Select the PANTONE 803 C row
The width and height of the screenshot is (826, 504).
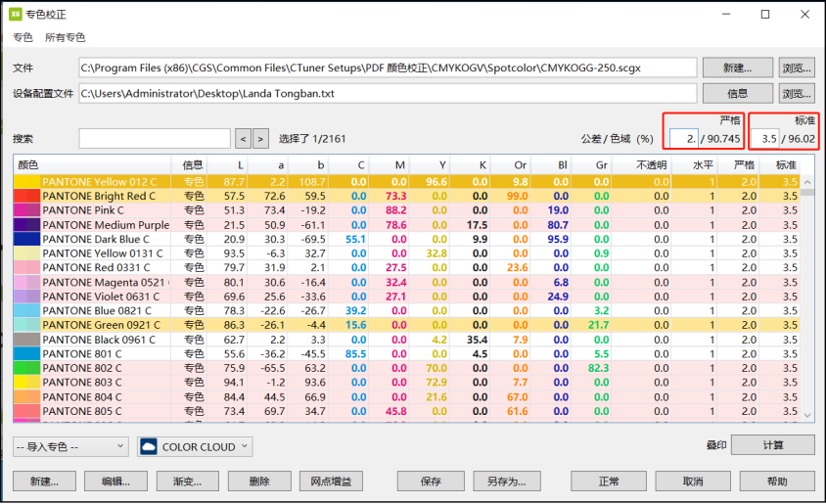click(407, 383)
